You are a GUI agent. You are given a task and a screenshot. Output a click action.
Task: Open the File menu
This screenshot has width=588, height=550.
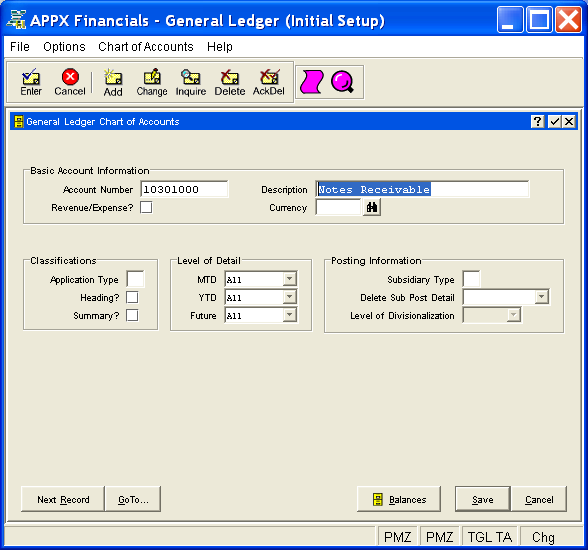[x=20, y=46]
